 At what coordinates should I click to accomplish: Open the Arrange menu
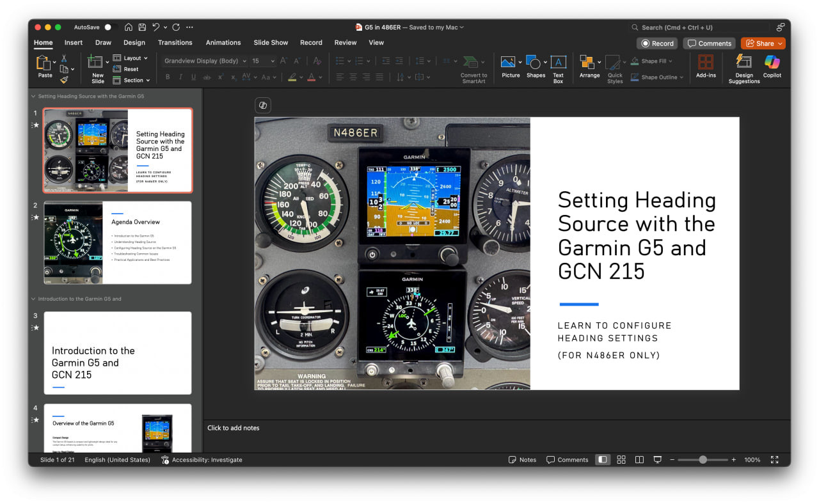pyautogui.click(x=589, y=67)
